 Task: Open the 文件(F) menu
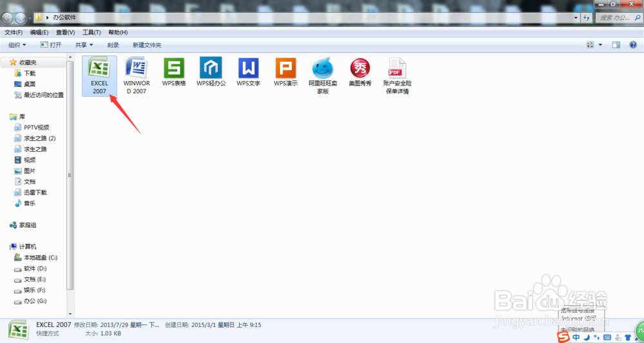coord(14,32)
